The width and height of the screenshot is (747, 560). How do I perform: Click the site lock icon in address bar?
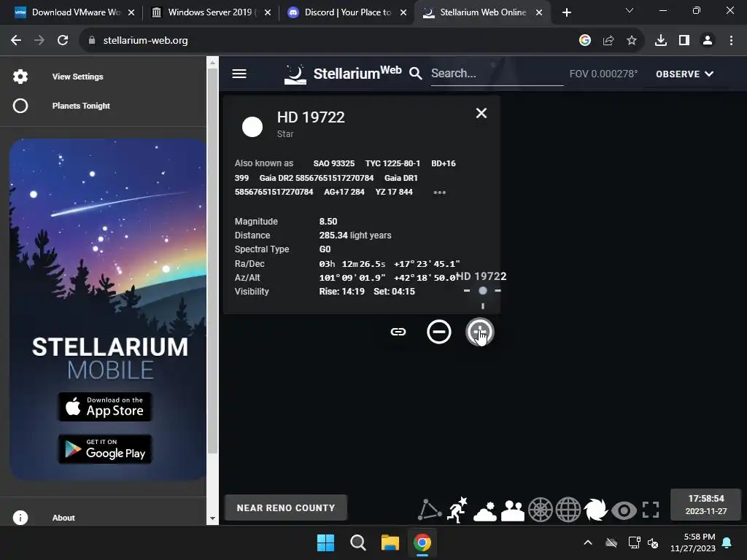(92, 41)
